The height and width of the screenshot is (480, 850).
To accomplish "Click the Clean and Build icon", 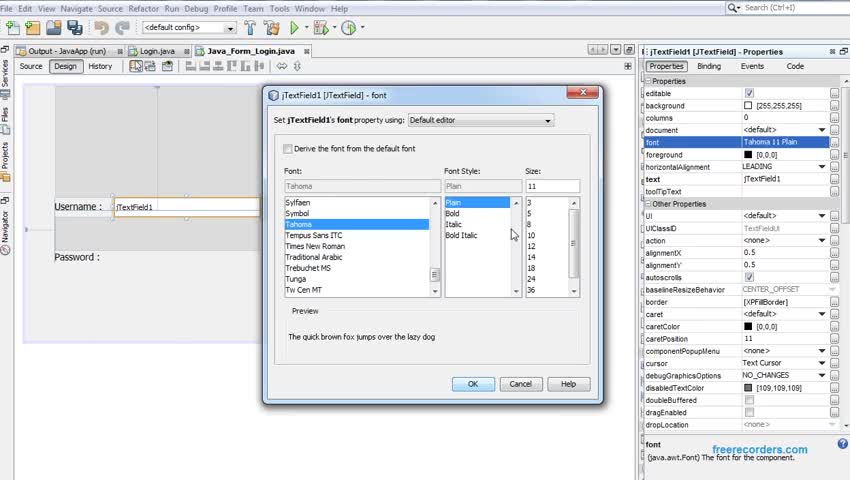I will (272, 28).
